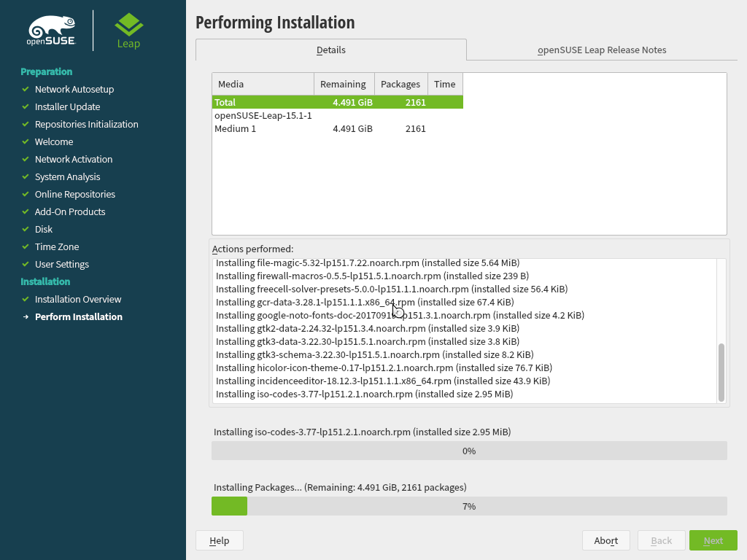Click the openSUSE chameleon logo
Image resolution: width=747 pixels, height=560 pixels.
52,31
